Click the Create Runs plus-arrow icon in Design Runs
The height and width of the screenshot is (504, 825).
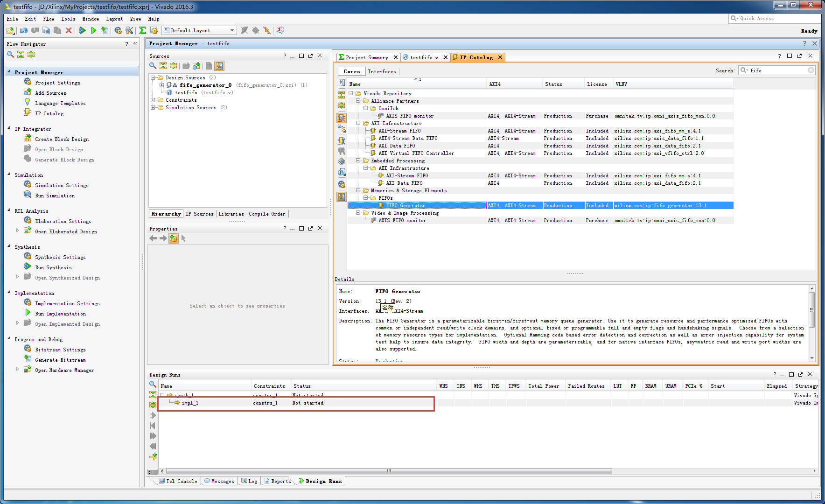[153, 456]
